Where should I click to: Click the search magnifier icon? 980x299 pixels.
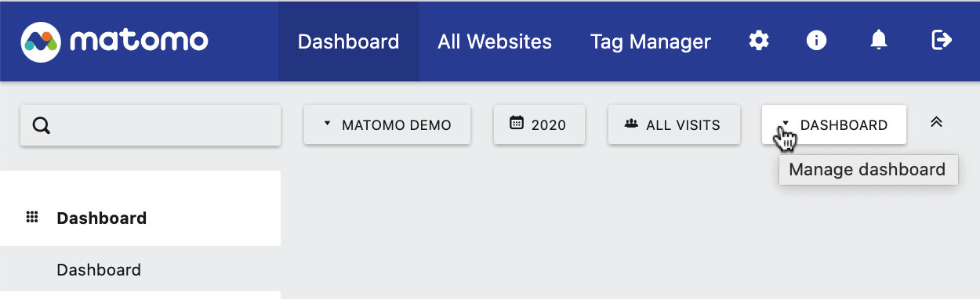point(42,125)
